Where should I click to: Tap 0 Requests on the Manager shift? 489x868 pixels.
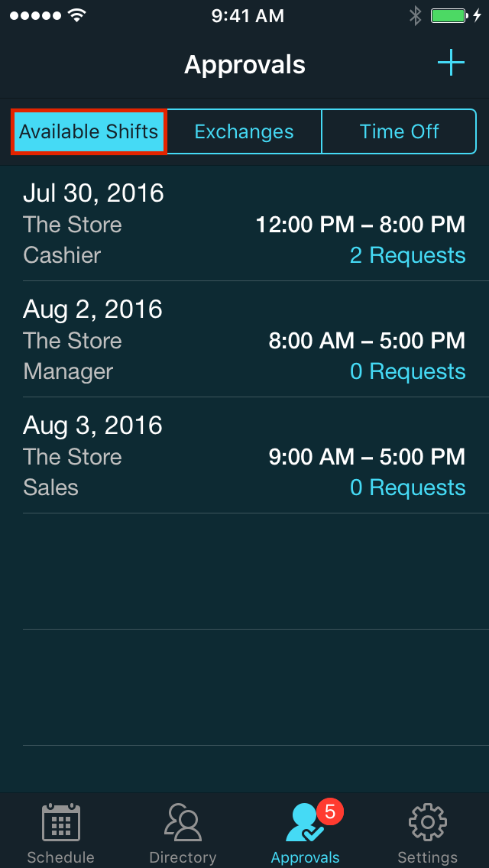(407, 371)
